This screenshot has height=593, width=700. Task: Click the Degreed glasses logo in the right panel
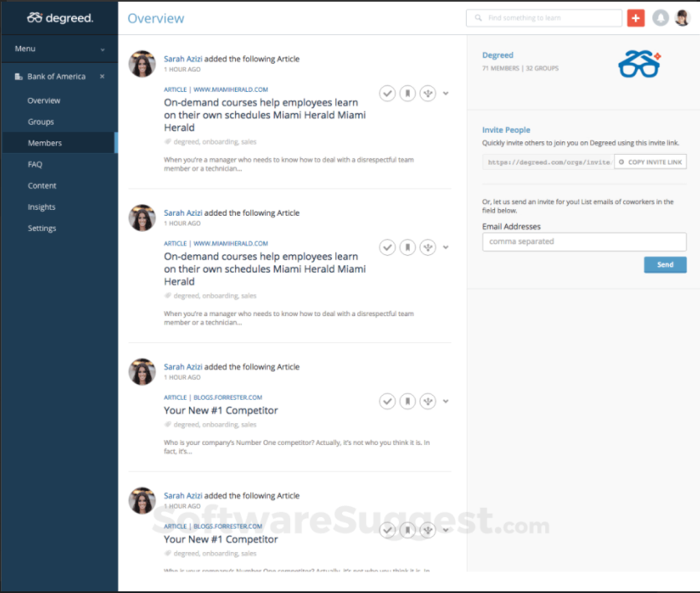coord(639,64)
